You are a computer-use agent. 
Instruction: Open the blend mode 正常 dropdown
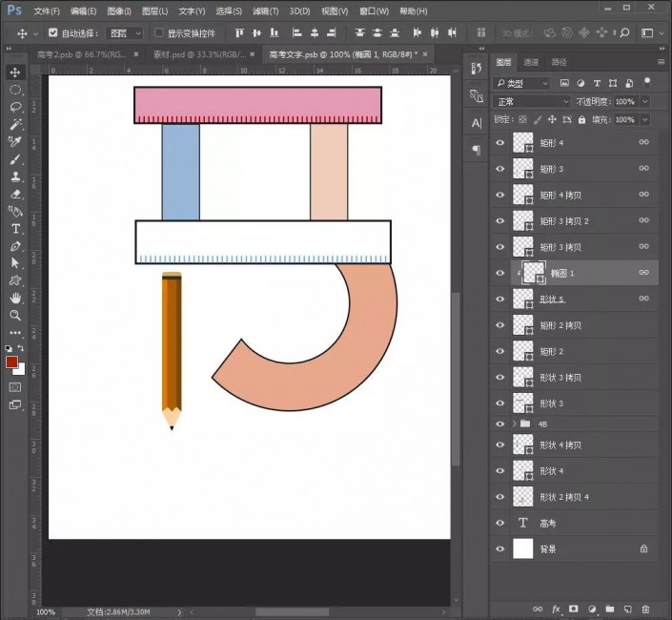(532, 102)
